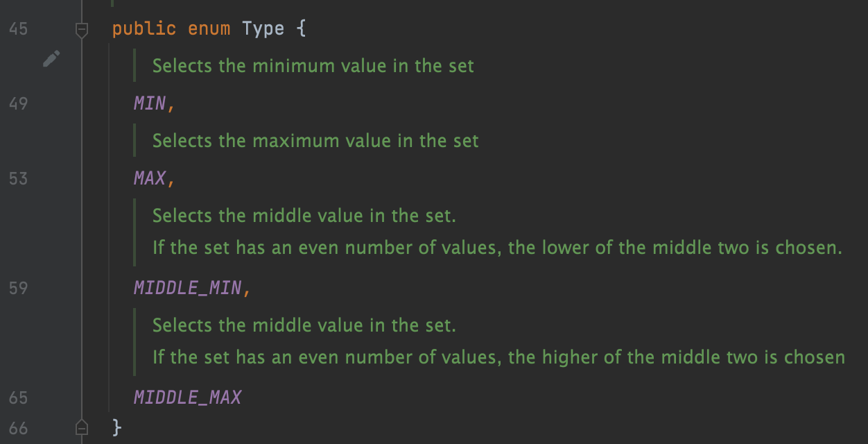Collapse the Type enum at line 45
Image resolution: width=868 pixels, height=444 pixels.
(82, 30)
